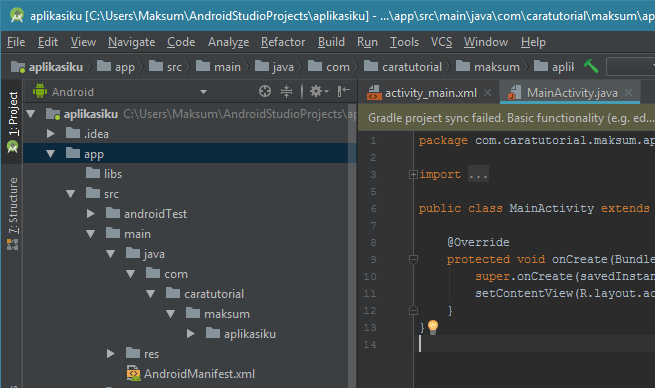Image resolution: width=655 pixels, height=388 pixels.
Task: Open the Code menu
Action: point(181,42)
